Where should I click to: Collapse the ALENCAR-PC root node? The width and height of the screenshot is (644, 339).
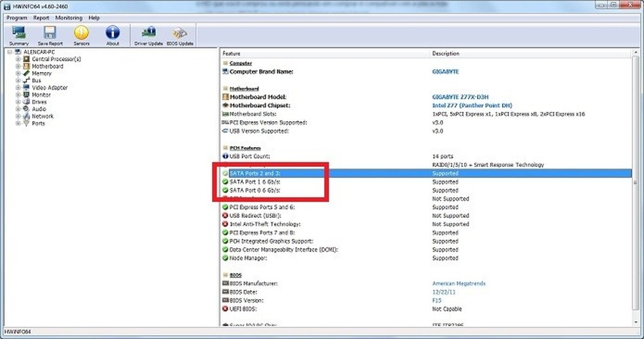tap(9, 52)
